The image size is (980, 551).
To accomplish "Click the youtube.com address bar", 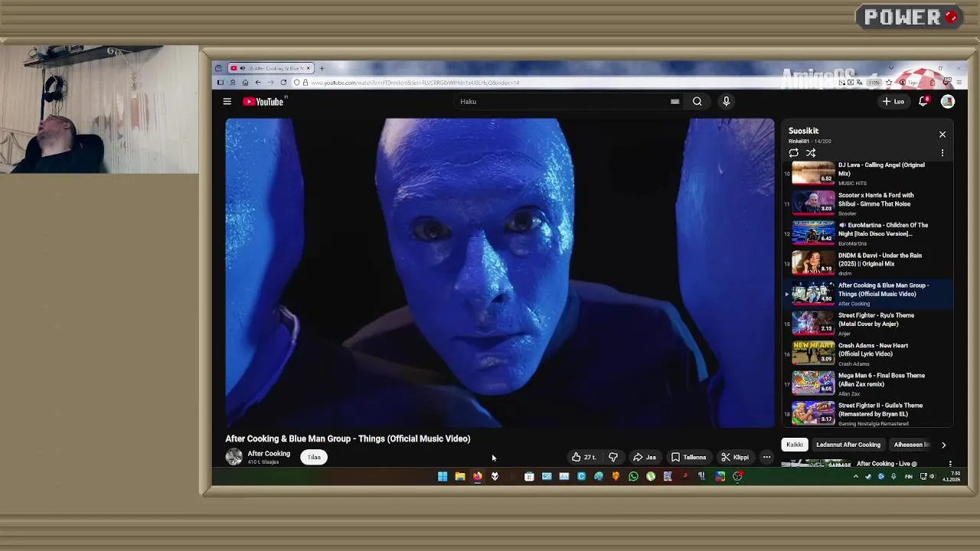I will (567, 83).
